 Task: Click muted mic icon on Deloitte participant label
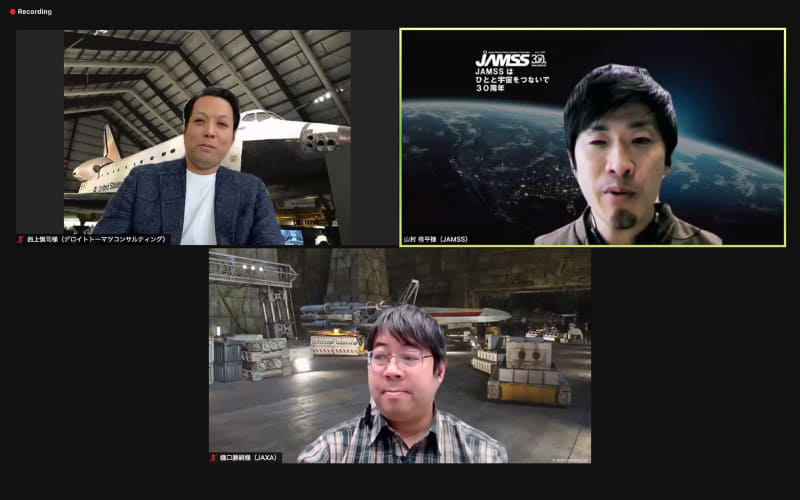(21, 239)
